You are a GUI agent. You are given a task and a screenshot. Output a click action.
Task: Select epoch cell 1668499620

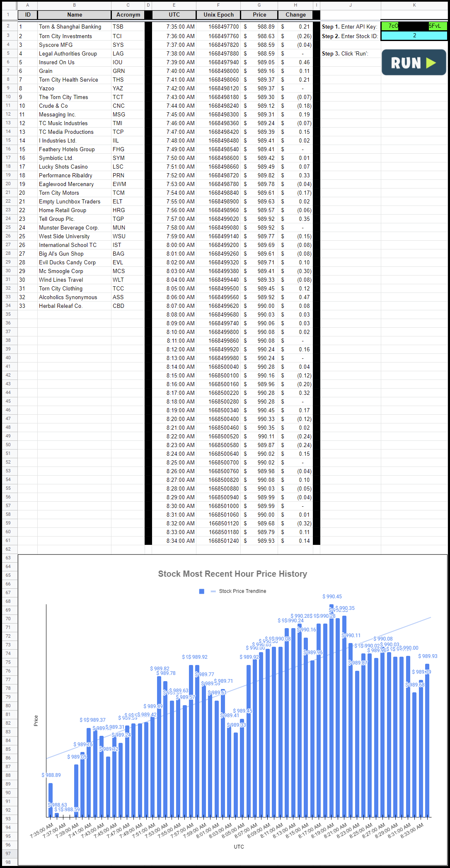[218, 306]
